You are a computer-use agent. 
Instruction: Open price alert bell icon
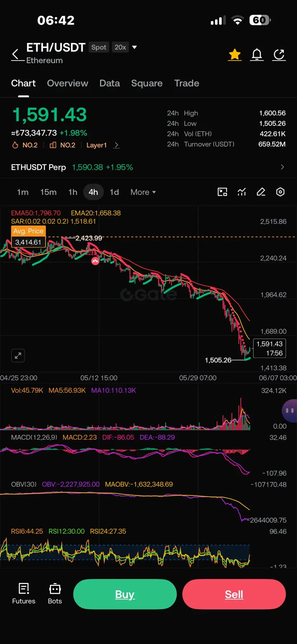(x=257, y=55)
